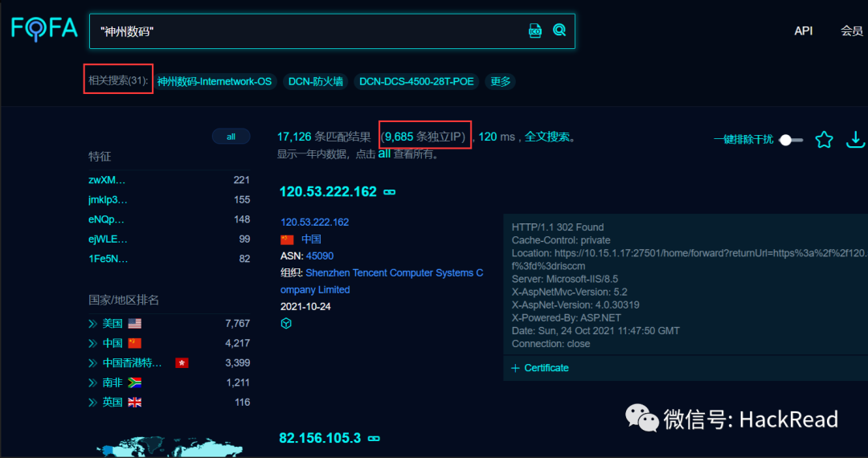Filter by feature 1Fe5N…
The width and height of the screenshot is (868, 458).
pyautogui.click(x=108, y=259)
